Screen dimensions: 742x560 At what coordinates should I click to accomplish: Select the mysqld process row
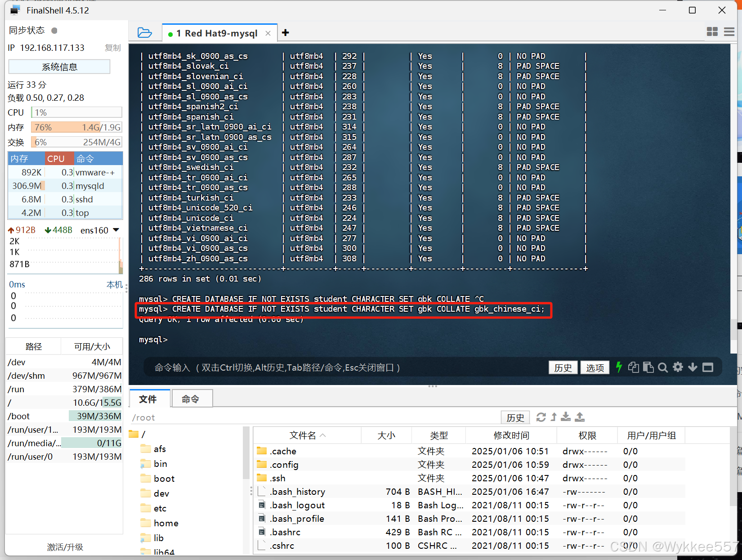click(65, 186)
